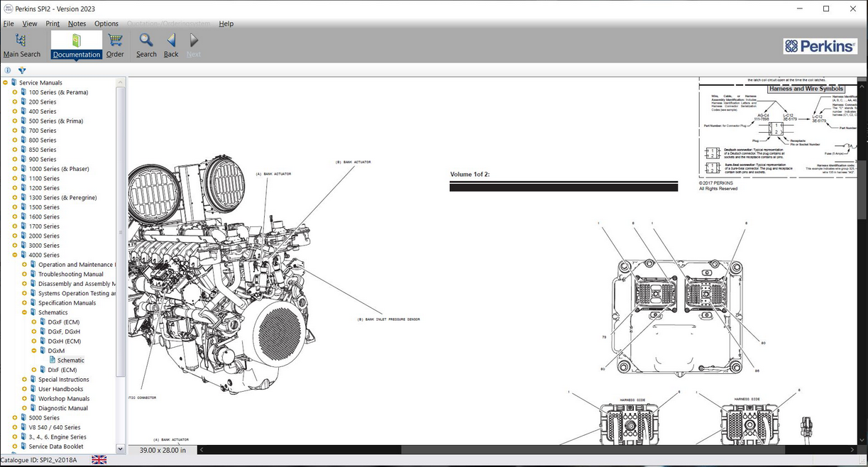This screenshot has height=467, width=868.
Task: Open Main Search toolbar icon
Action: 21,40
